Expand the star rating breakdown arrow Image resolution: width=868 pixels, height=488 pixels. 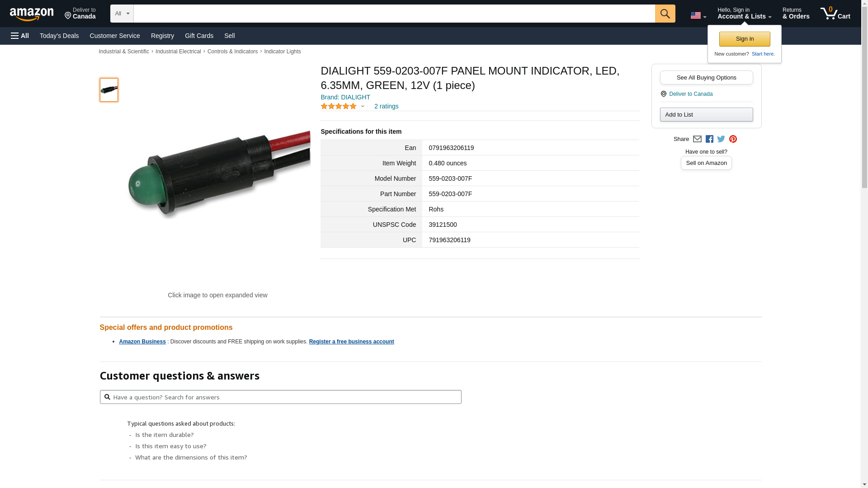click(x=363, y=106)
